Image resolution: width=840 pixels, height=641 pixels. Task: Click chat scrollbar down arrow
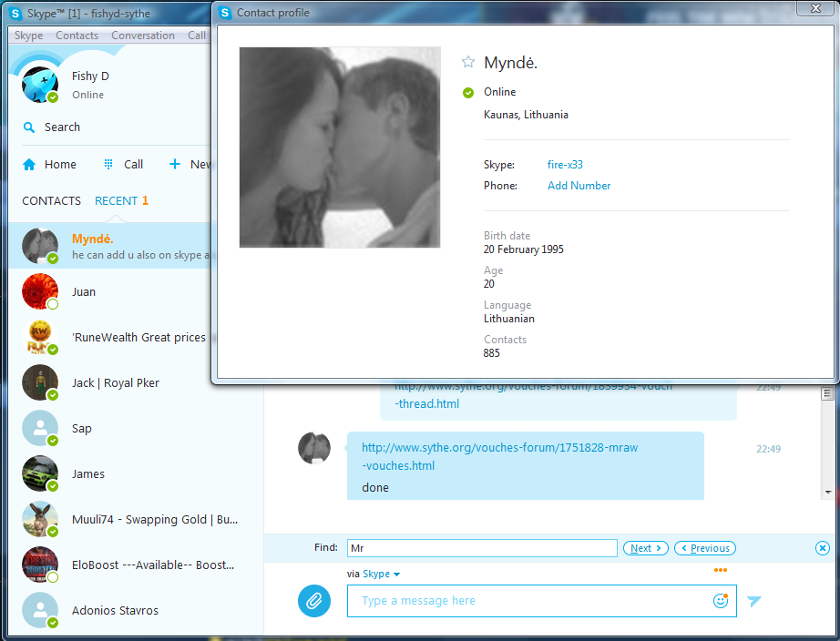(828, 492)
